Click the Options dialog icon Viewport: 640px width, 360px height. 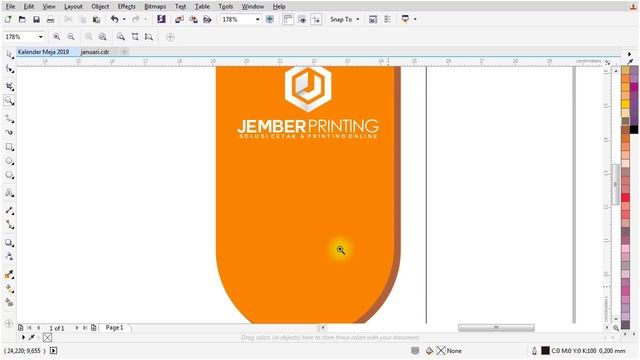pyautogui.click(x=387, y=19)
